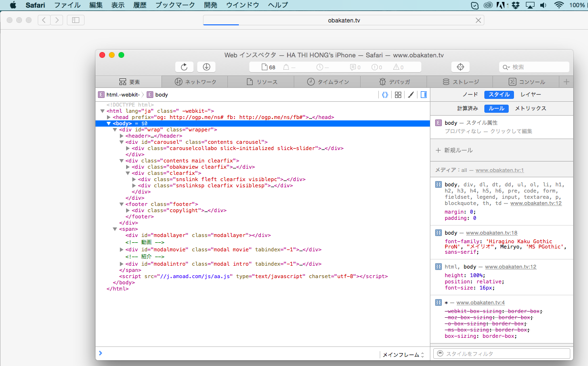Click the load time clock icon in dashboard
The width and height of the screenshot is (588, 366).
click(x=320, y=67)
